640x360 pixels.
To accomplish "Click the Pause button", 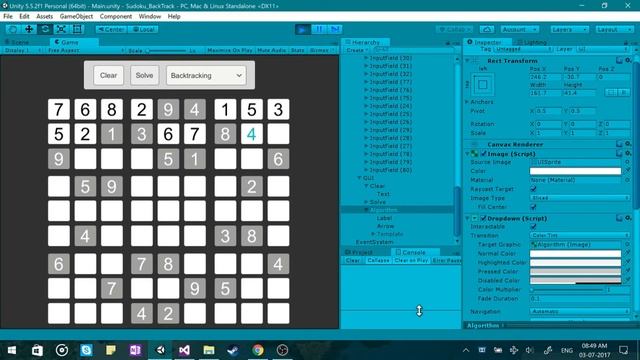I will (x=319, y=29).
